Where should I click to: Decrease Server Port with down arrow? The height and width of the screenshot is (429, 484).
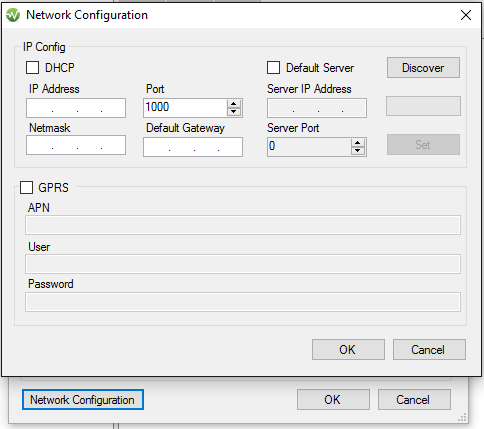coord(358,151)
